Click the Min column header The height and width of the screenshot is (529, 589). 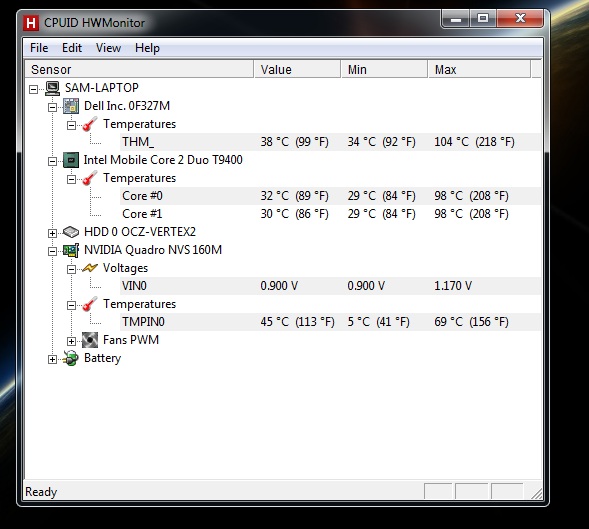(x=384, y=70)
